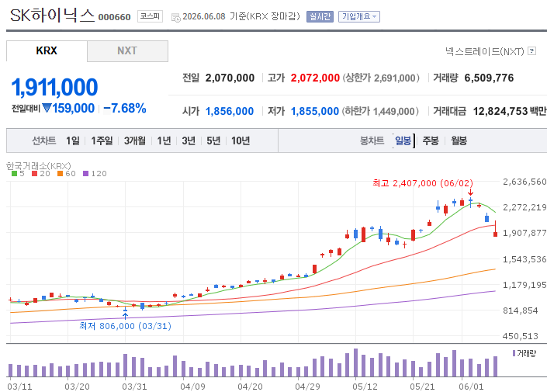This screenshot has height=392, width=547.
Task: Click the trading value 12,824,753
Action: coord(500,111)
